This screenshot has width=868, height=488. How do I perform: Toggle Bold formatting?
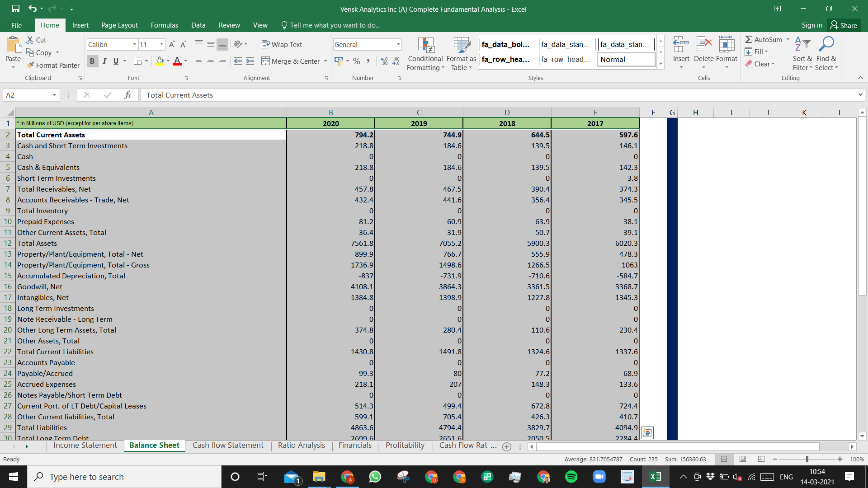click(92, 61)
